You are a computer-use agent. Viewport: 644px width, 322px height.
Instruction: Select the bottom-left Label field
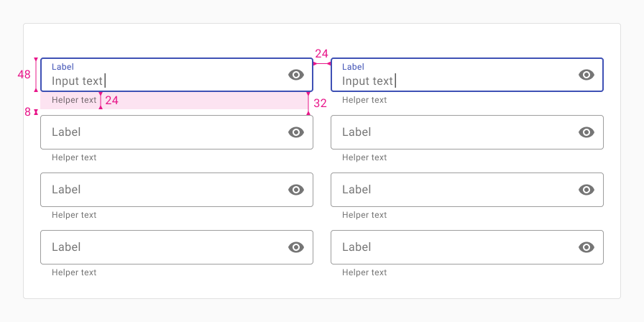click(177, 247)
